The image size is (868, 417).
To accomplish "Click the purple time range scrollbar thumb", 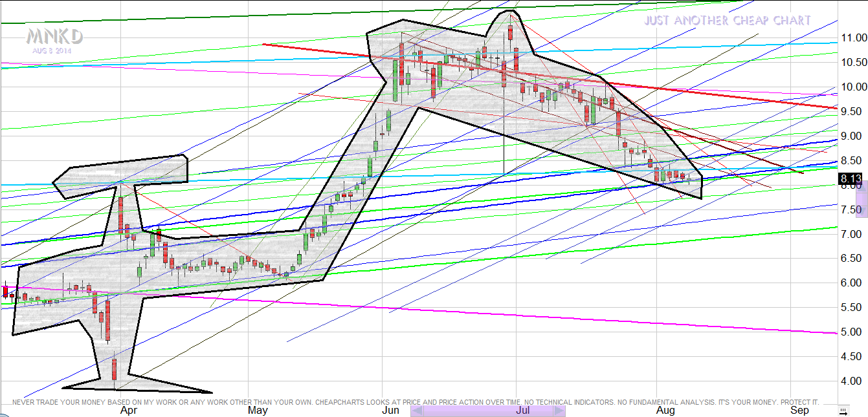I will 488,411.
